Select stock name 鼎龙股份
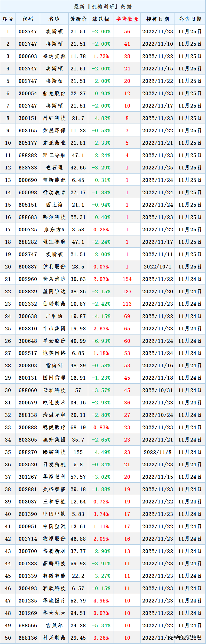Image resolution: width=206 pixels, height=644 pixels. coord(54,93)
